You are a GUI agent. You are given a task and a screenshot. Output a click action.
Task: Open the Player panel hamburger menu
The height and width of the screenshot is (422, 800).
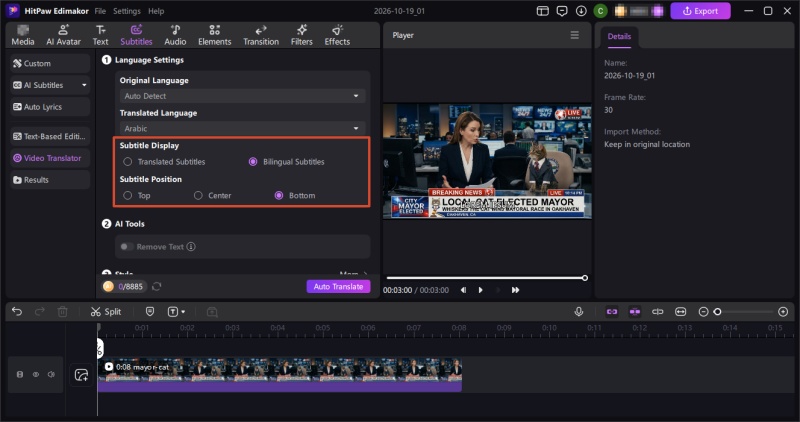click(574, 35)
